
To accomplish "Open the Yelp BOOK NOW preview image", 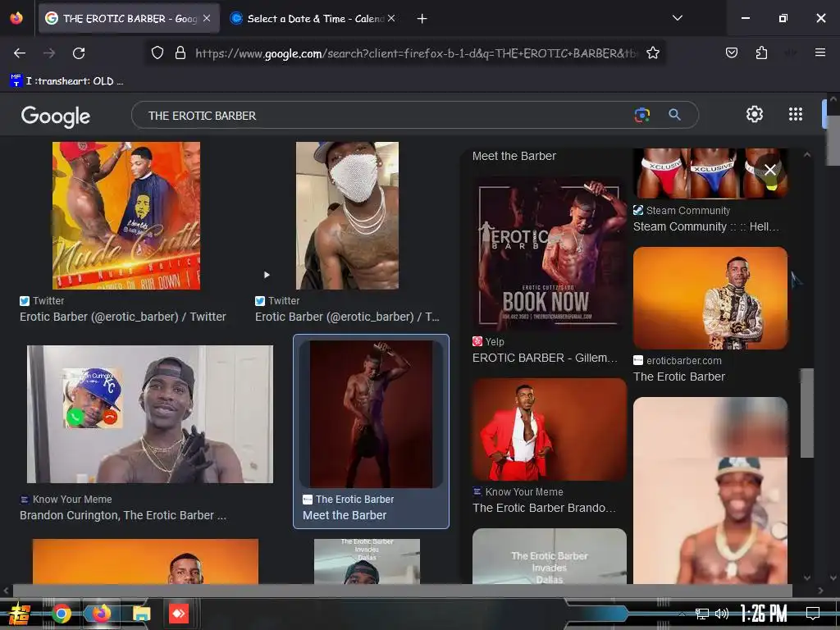I will (x=549, y=254).
